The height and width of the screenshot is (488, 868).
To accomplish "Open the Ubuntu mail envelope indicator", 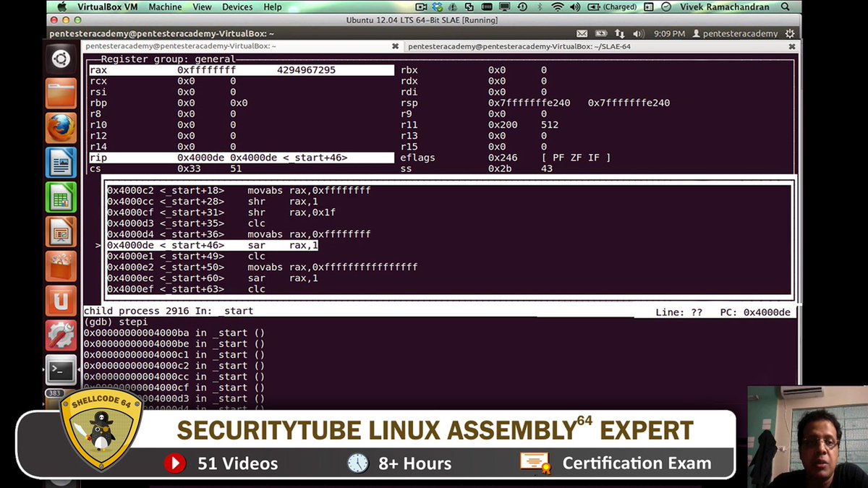I will (582, 34).
